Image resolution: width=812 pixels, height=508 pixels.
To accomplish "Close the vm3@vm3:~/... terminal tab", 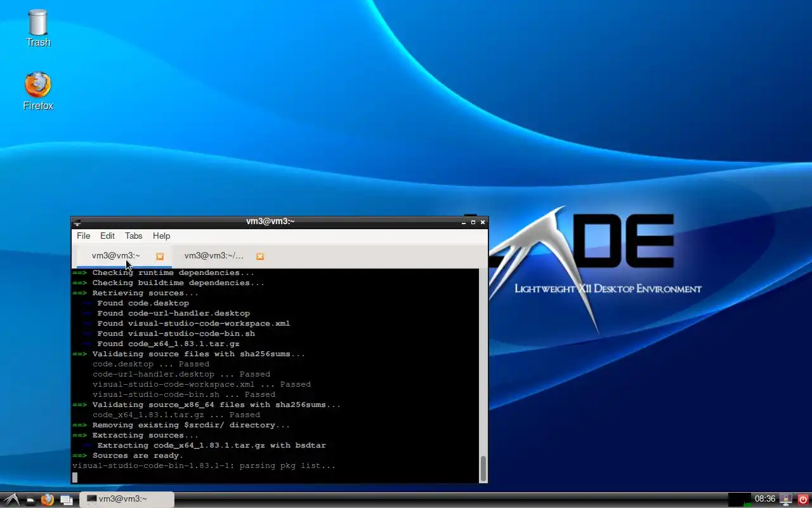I will pyautogui.click(x=260, y=257).
